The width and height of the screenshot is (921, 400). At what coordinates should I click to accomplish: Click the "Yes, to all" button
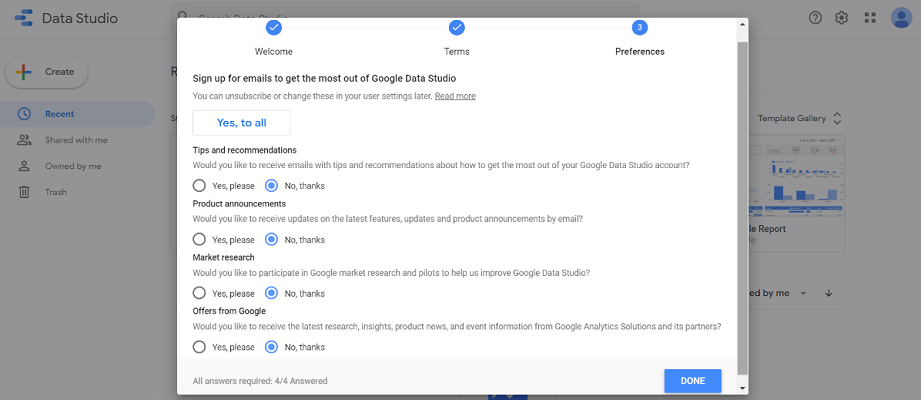pos(241,123)
